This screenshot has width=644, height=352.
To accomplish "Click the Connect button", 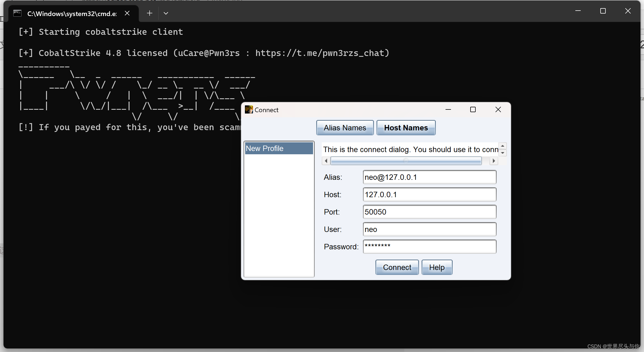I will click(x=397, y=267).
